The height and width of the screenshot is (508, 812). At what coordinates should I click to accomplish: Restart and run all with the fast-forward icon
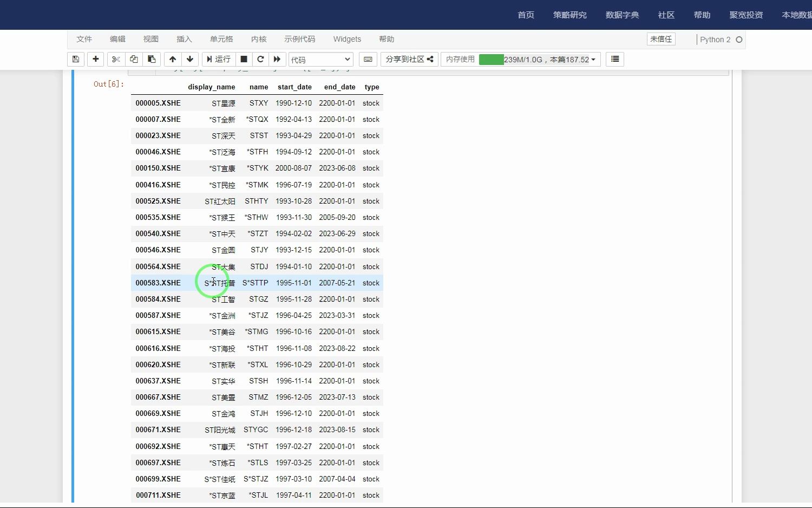[277, 59]
